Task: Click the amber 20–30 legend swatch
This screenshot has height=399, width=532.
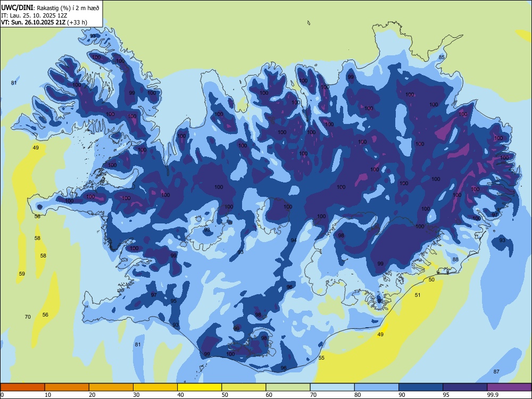Action: click(111, 387)
